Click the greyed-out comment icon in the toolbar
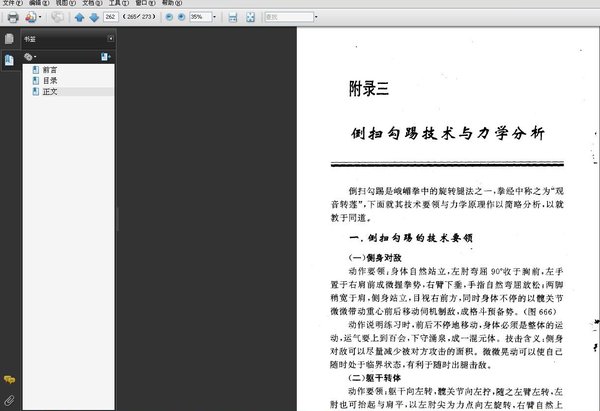The image size is (600, 411). point(57,17)
